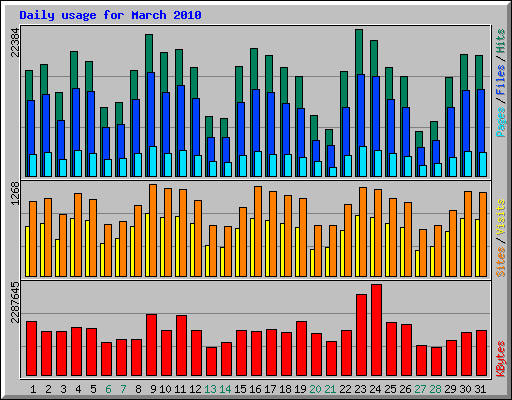The width and height of the screenshot is (512, 400).
Task: Click day 30 on the x-axis
Action: coord(465,389)
